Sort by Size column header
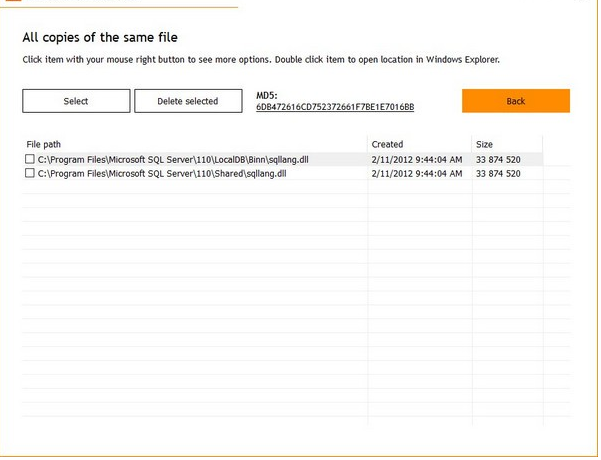This screenshot has height=460, width=601. coord(507,145)
